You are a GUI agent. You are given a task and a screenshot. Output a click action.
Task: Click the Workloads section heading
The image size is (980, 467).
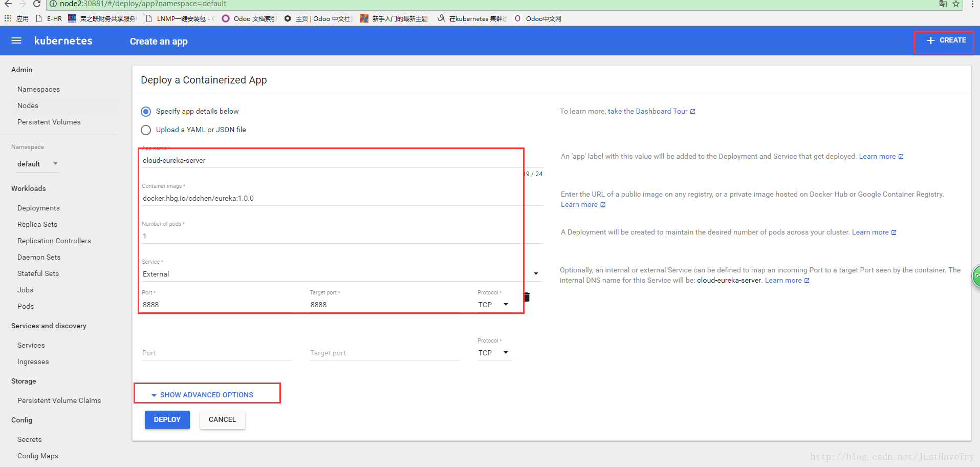(x=29, y=188)
